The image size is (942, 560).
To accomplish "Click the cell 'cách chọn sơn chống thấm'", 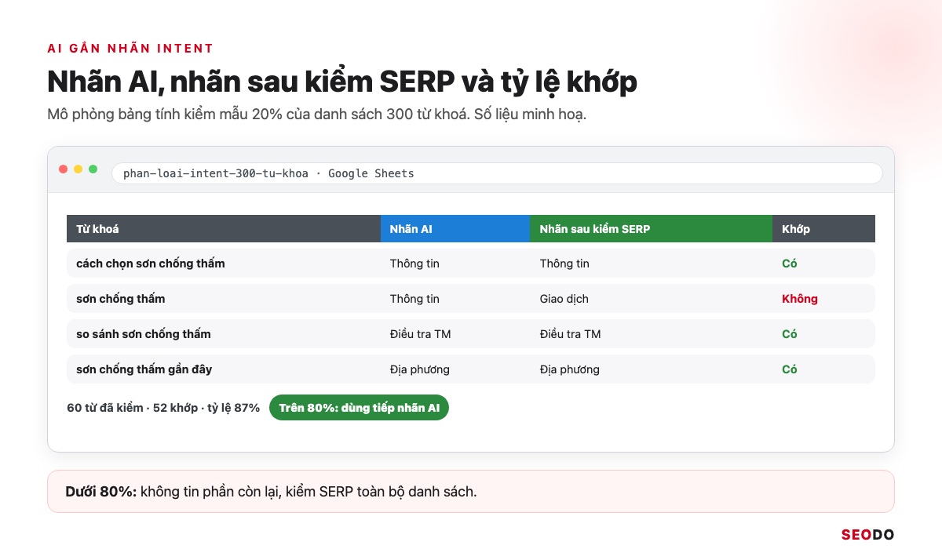I will (151, 264).
